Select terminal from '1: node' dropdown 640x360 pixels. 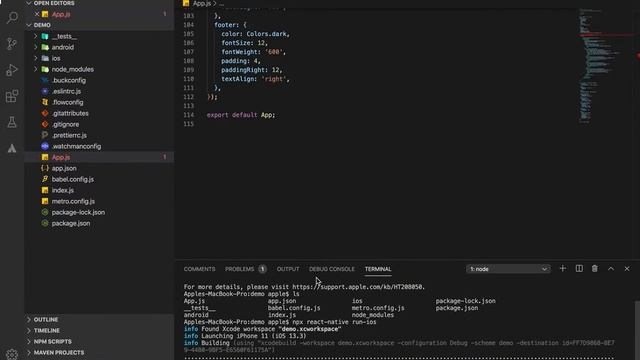(508, 269)
